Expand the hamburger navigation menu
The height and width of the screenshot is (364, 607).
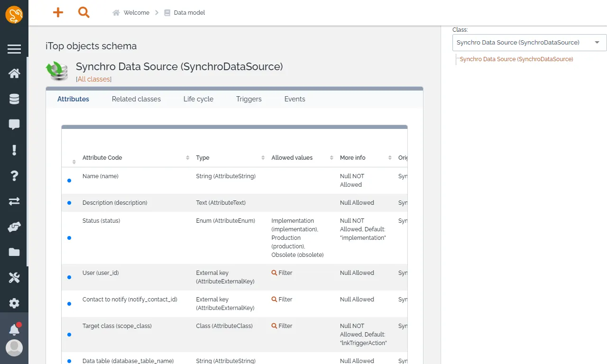[x=14, y=49]
